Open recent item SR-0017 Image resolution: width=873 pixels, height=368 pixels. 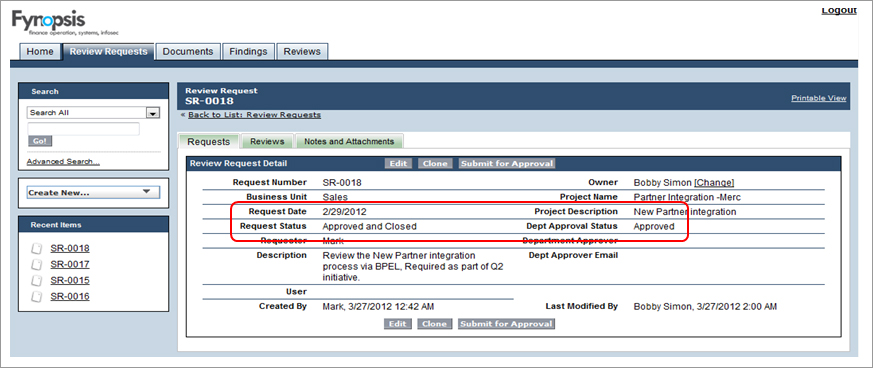(70, 264)
